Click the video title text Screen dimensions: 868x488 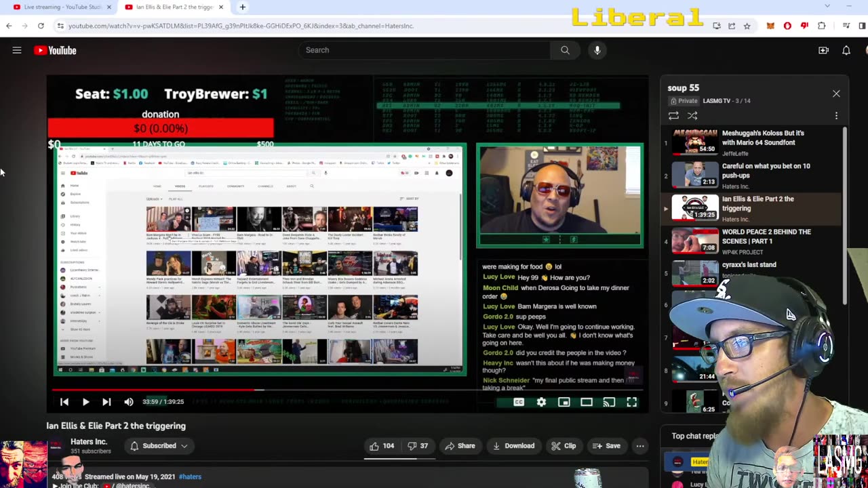click(x=116, y=426)
